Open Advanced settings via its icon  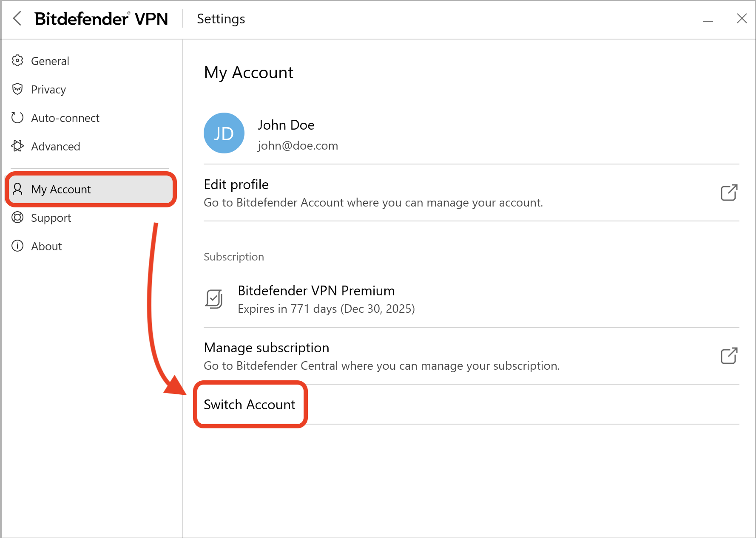pyautogui.click(x=17, y=146)
